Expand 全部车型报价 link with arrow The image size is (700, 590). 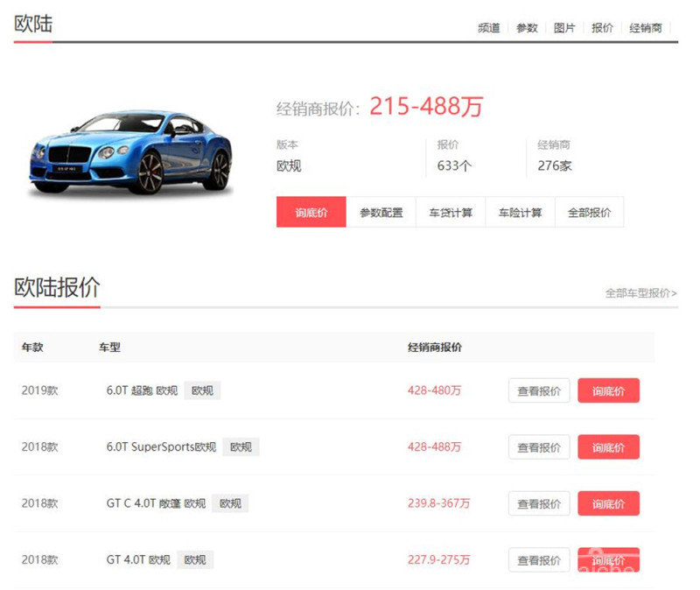click(640, 293)
